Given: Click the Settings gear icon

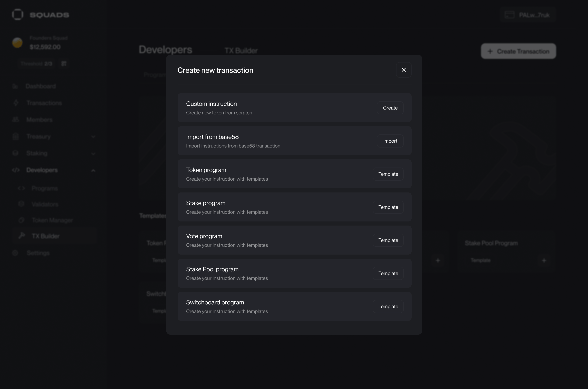Looking at the screenshot, I should pos(15,253).
